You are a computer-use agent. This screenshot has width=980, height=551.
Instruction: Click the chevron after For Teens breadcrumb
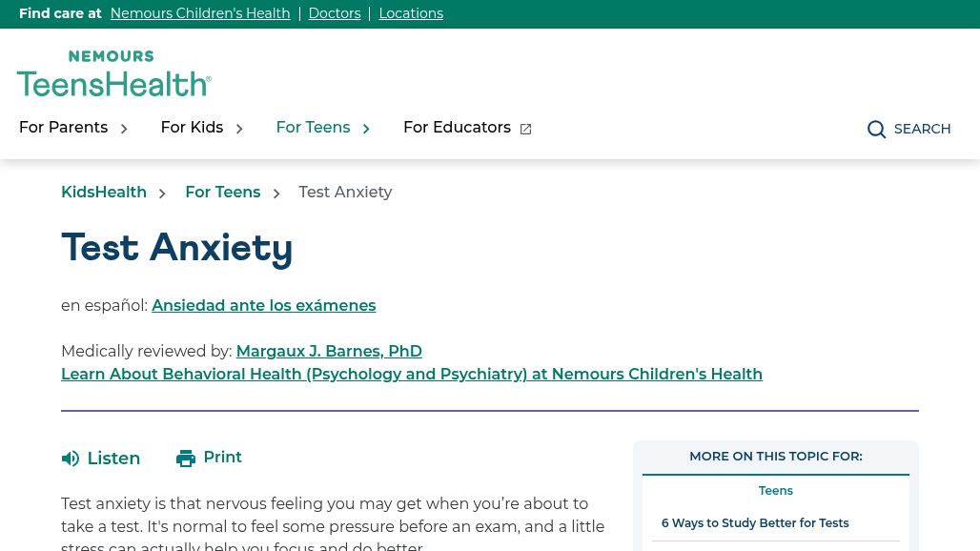coord(276,194)
